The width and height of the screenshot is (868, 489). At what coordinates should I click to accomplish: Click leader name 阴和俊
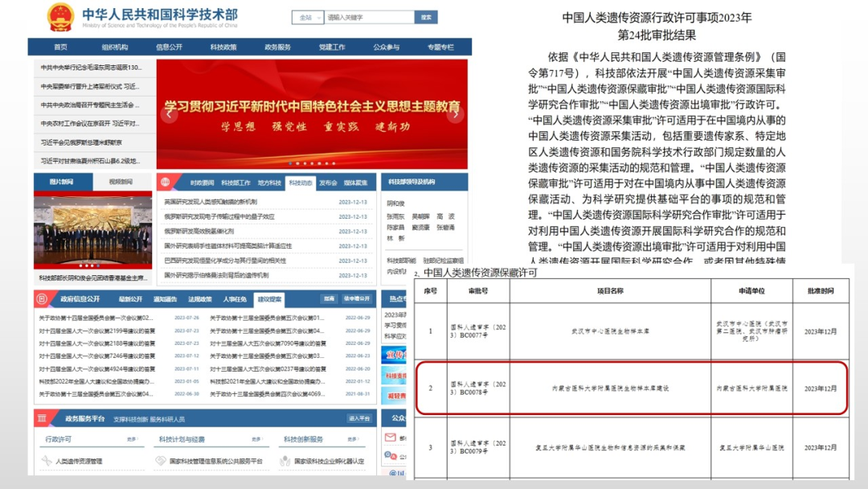[395, 203]
